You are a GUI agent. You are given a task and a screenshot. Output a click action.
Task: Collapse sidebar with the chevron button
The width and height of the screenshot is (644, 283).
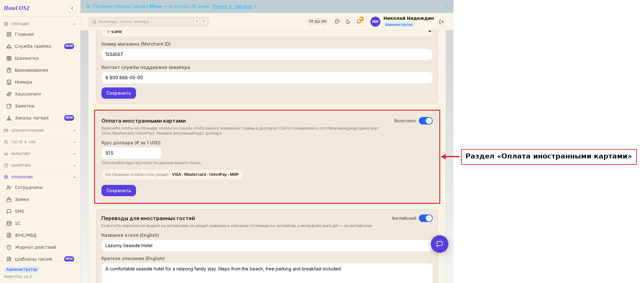(x=72, y=8)
